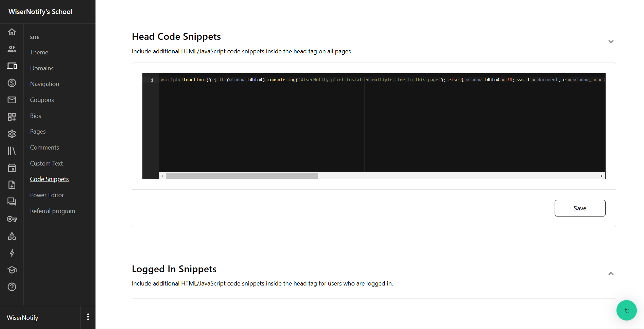644x329 pixels.
Task: Open the Apps grid-plus icon
Action: point(12,117)
